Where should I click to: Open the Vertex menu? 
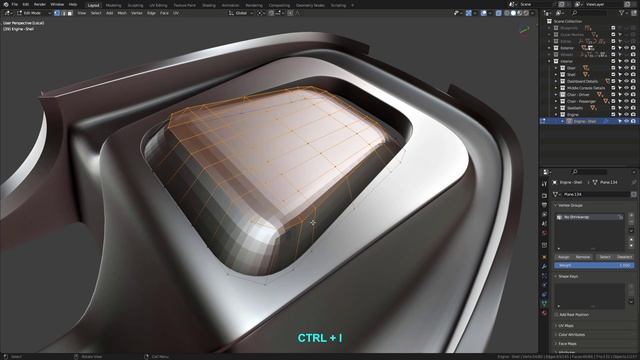coord(136,13)
